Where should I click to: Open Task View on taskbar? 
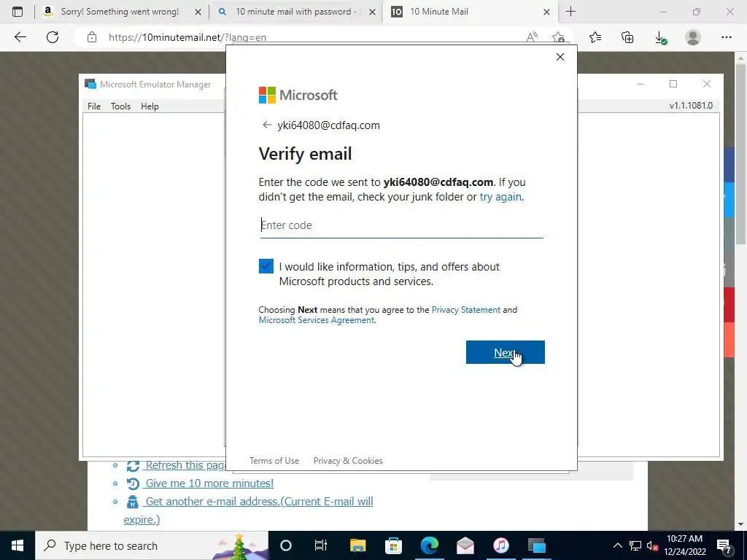[321, 545]
